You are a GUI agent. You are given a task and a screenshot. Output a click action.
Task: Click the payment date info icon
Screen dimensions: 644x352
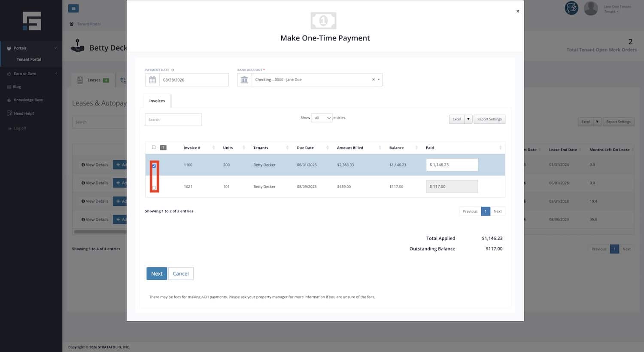tap(173, 70)
